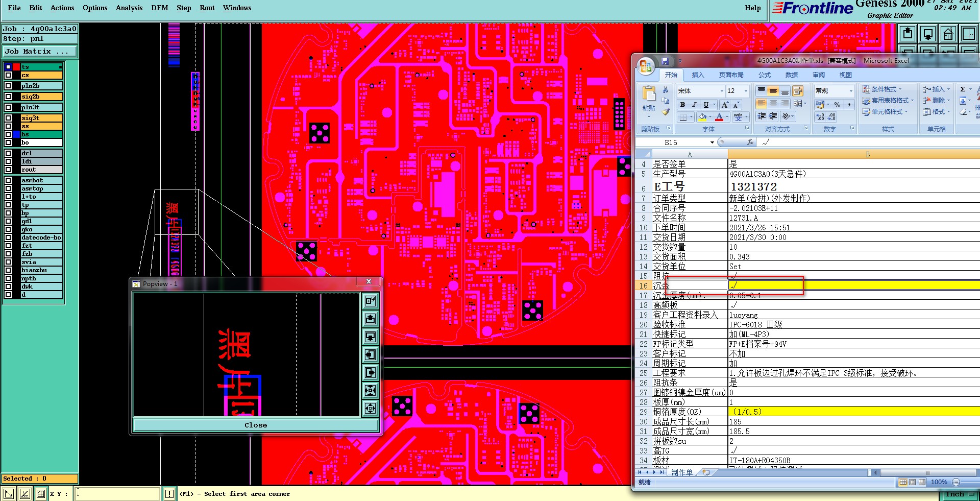Toggle visibility checkbox for layer pln3t
Viewport: 980px width, 501px height.
click(x=8, y=107)
